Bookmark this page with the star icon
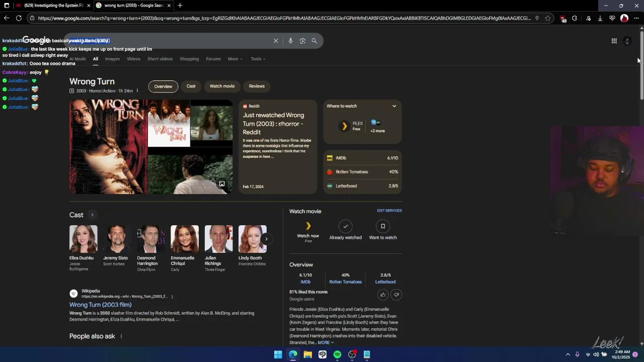The height and width of the screenshot is (362, 644). click(548, 18)
